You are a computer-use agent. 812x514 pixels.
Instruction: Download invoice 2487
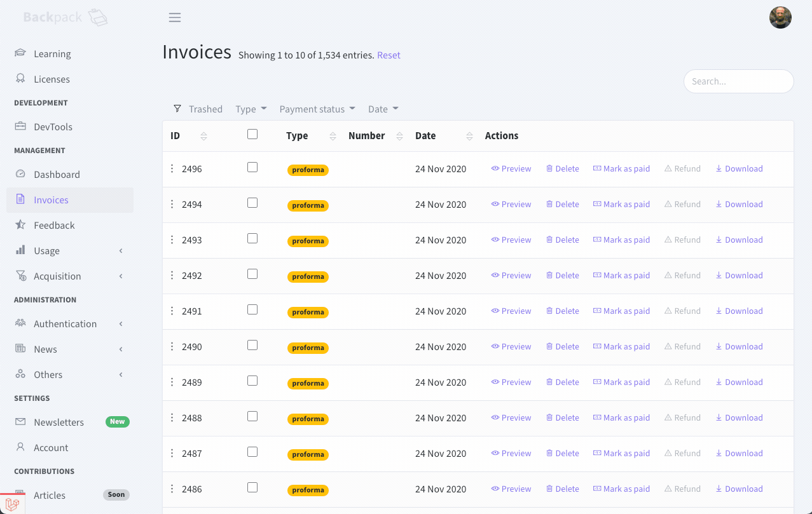click(739, 454)
